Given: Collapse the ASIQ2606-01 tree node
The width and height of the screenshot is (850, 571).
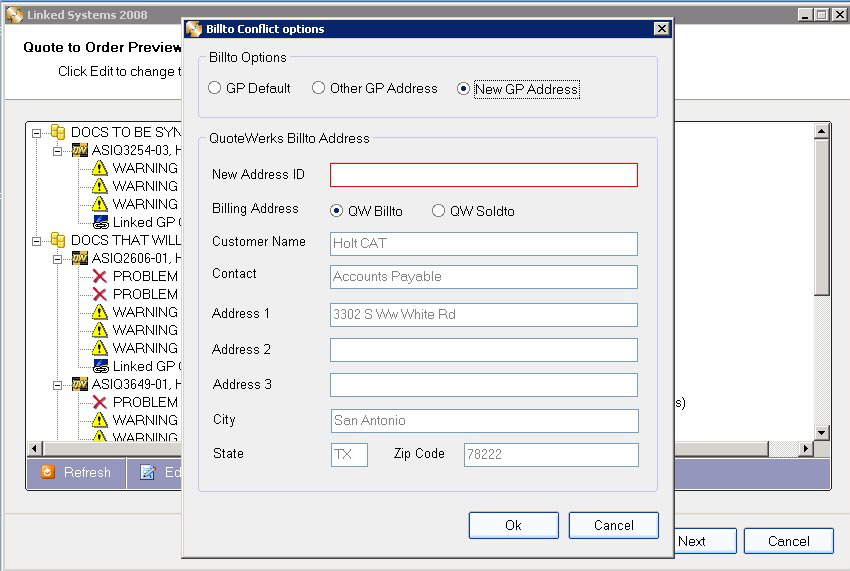Looking at the screenshot, I should tap(57, 259).
